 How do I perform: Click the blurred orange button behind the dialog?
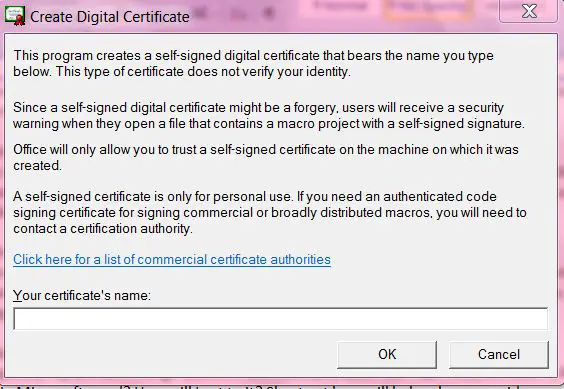coord(428,8)
